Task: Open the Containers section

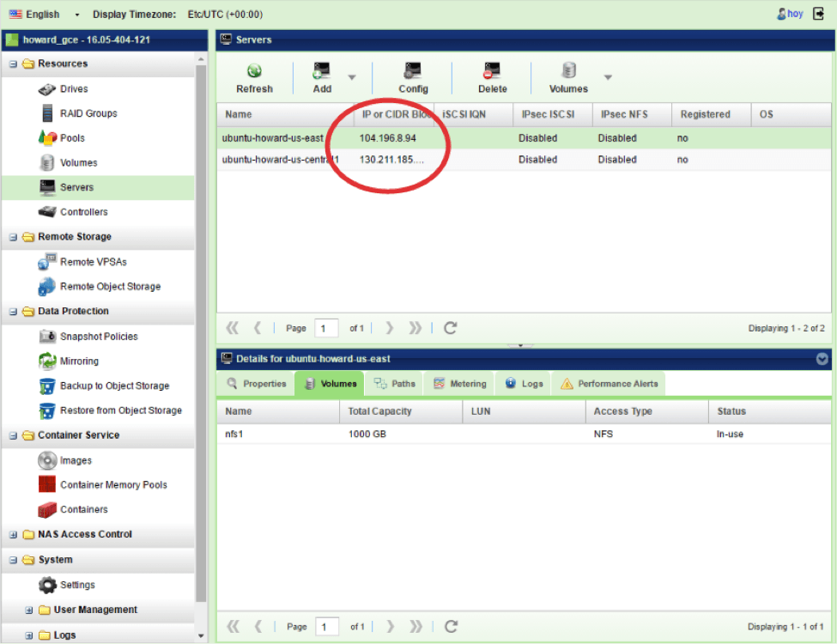Action: (83, 510)
